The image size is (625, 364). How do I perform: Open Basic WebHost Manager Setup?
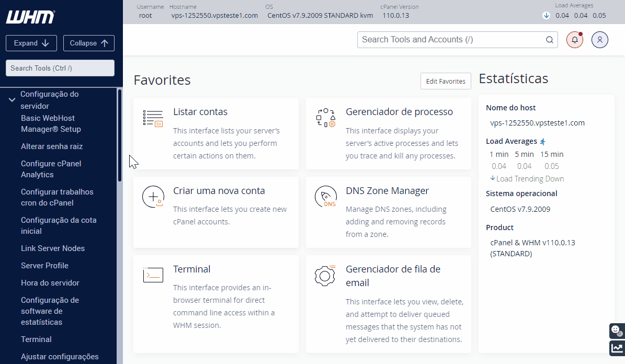tap(51, 123)
